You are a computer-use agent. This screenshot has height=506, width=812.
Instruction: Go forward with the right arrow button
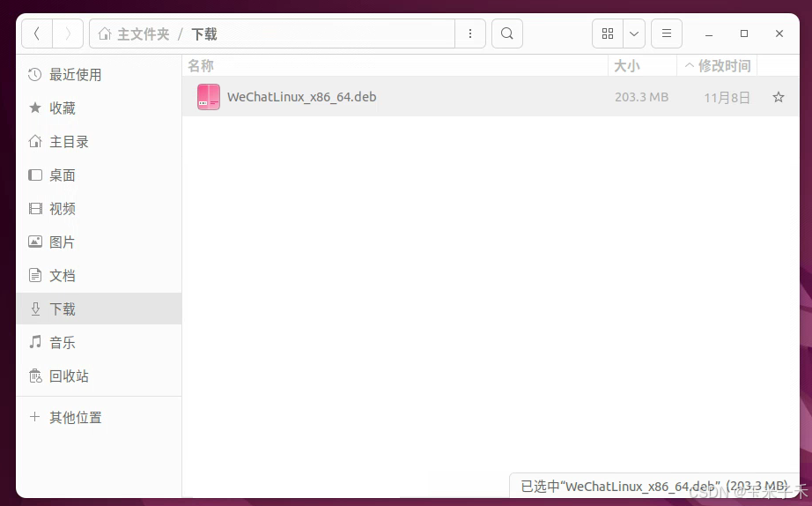68,33
